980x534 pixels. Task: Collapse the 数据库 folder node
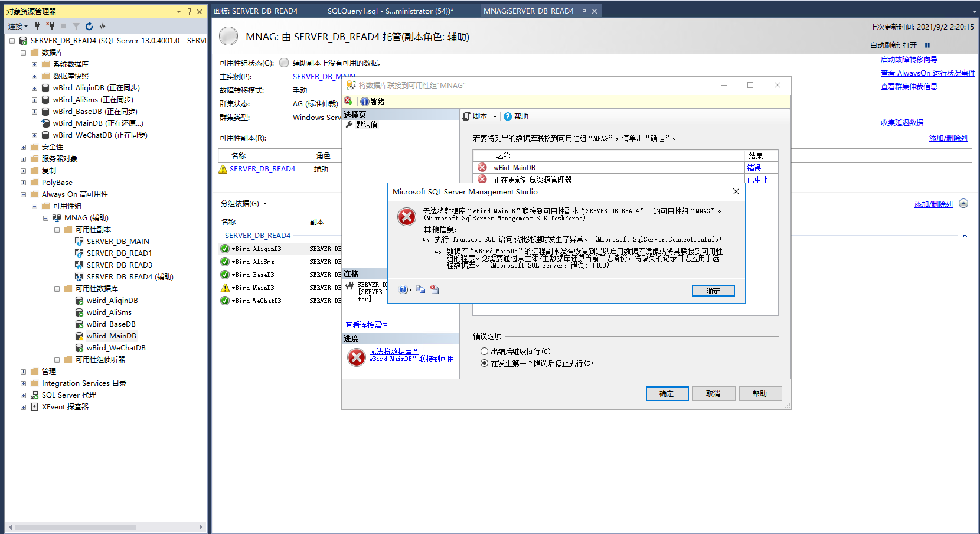coord(23,53)
